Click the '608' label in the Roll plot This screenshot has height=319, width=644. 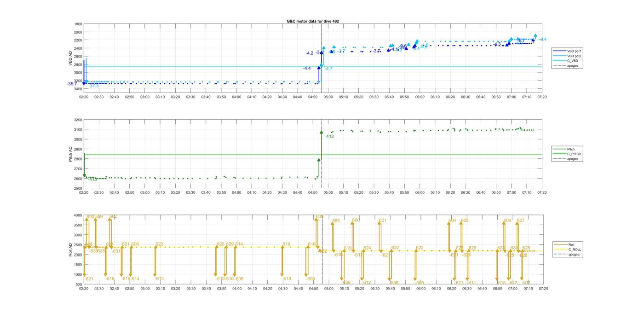tap(135, 244)
